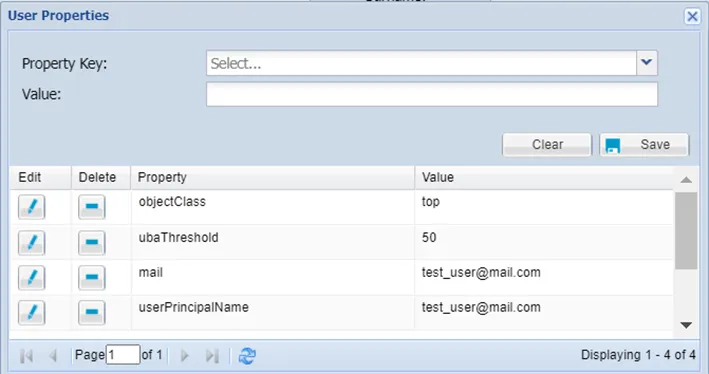Edit the objectClass property row

point(31,207)
